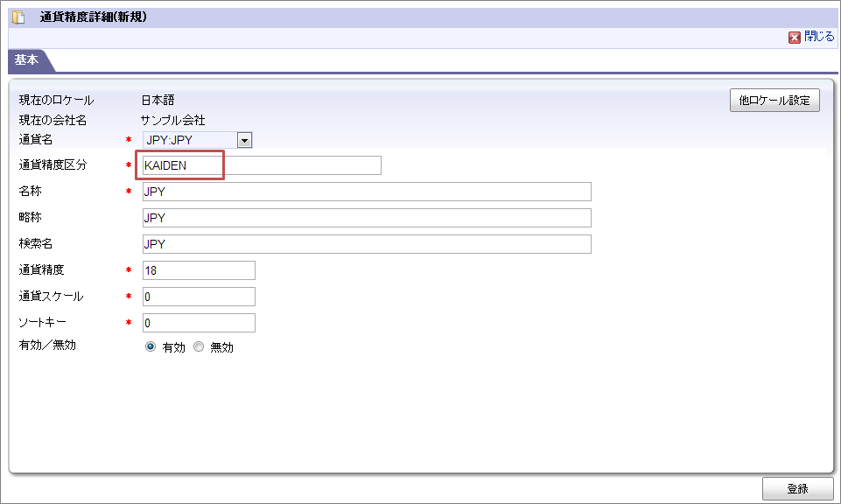Viewport: 841px width, 504px height.
Task: Click the 通貨精度詳細(新規) title text
Action: click(94, 17)
